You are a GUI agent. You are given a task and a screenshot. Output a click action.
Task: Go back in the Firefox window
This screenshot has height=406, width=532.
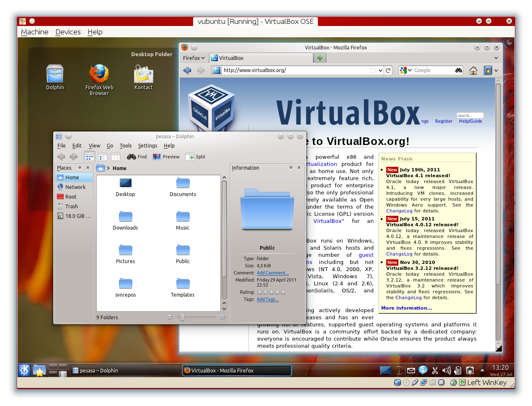click(x=187, y=70)
